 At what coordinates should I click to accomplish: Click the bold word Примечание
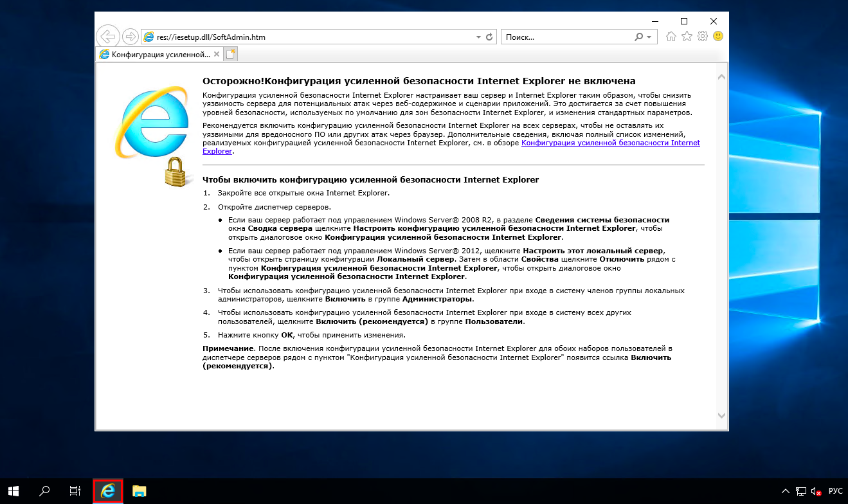(x=228, y=348)
